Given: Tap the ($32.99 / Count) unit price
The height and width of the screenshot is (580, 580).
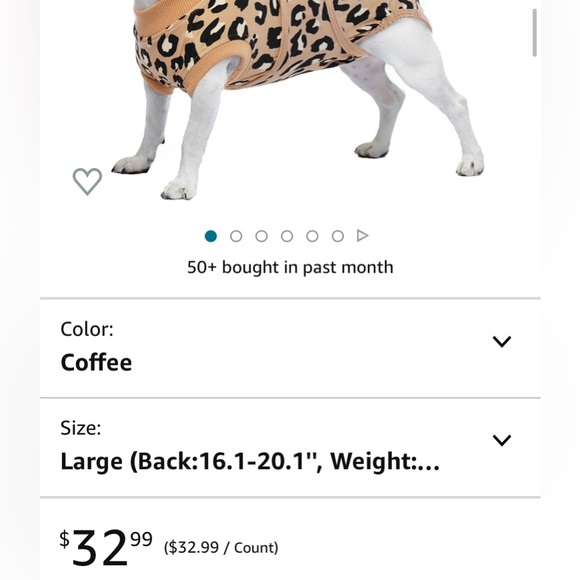Looking at the screenshot, I should [221, 548].
